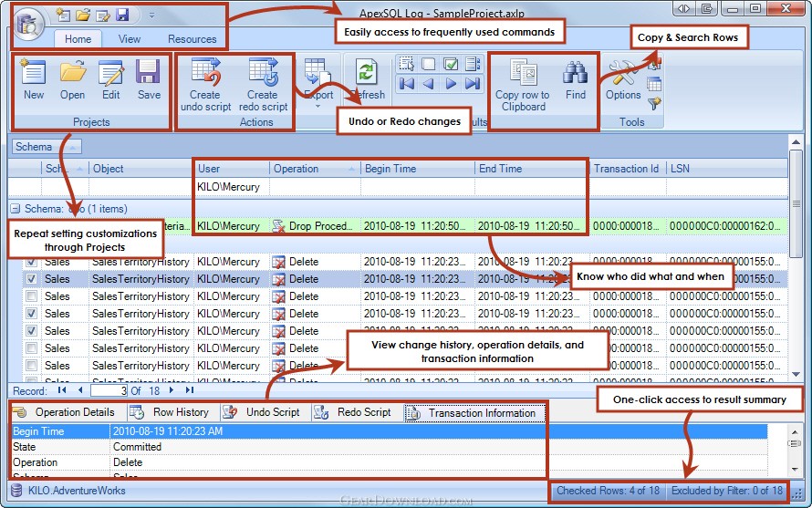The width and height of the screenshot is (812, 508).
Task: Click the check-all green checkmark ribbon icon
Action: tap(451, 64)
